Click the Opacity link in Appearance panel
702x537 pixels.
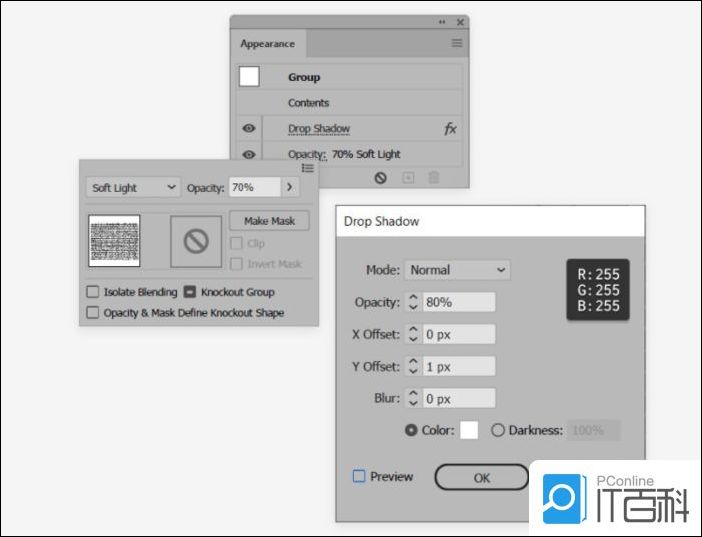tap(307, 155)
